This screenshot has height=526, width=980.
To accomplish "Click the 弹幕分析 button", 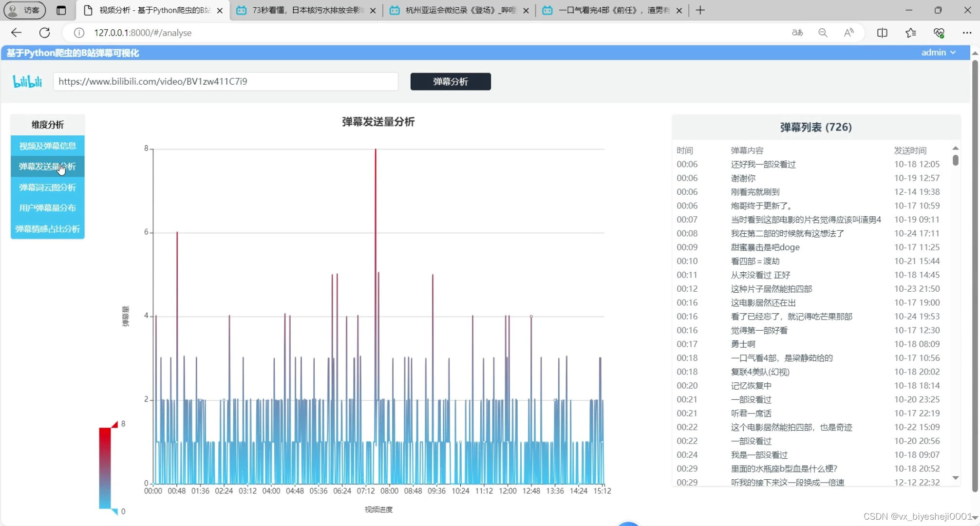I will 450,81.
